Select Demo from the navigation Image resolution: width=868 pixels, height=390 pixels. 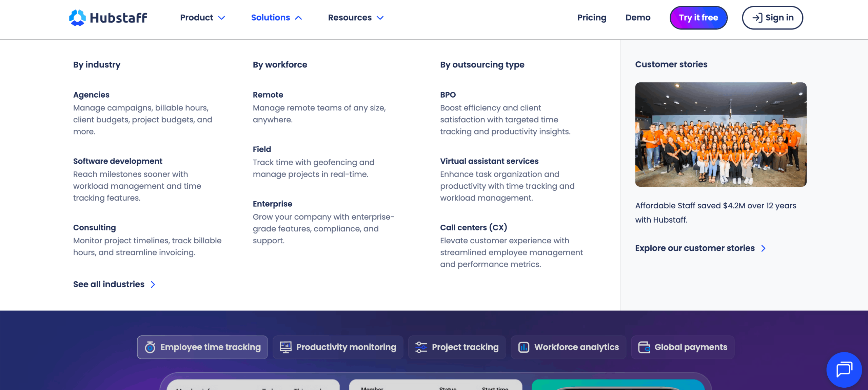click(x=638, y=18)
